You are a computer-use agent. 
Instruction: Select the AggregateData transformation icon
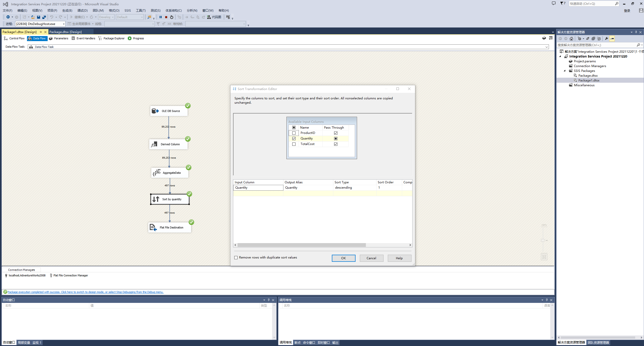[157, 173]
